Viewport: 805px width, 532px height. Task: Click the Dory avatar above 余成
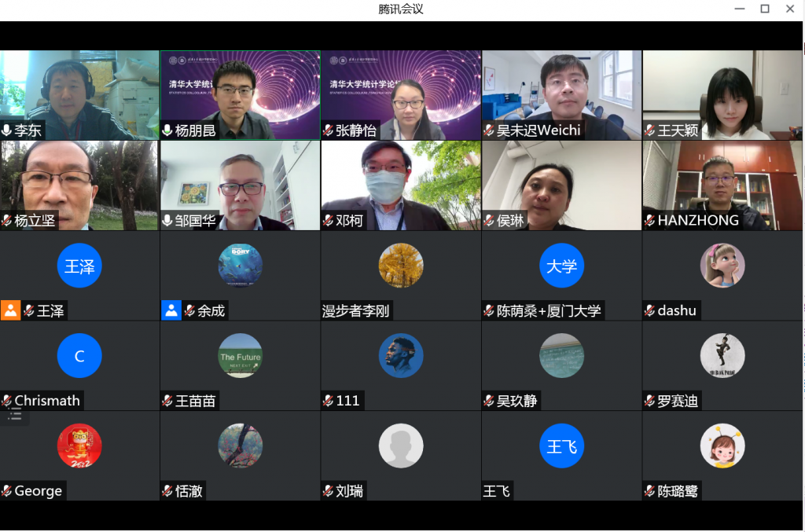coord(240,266)
